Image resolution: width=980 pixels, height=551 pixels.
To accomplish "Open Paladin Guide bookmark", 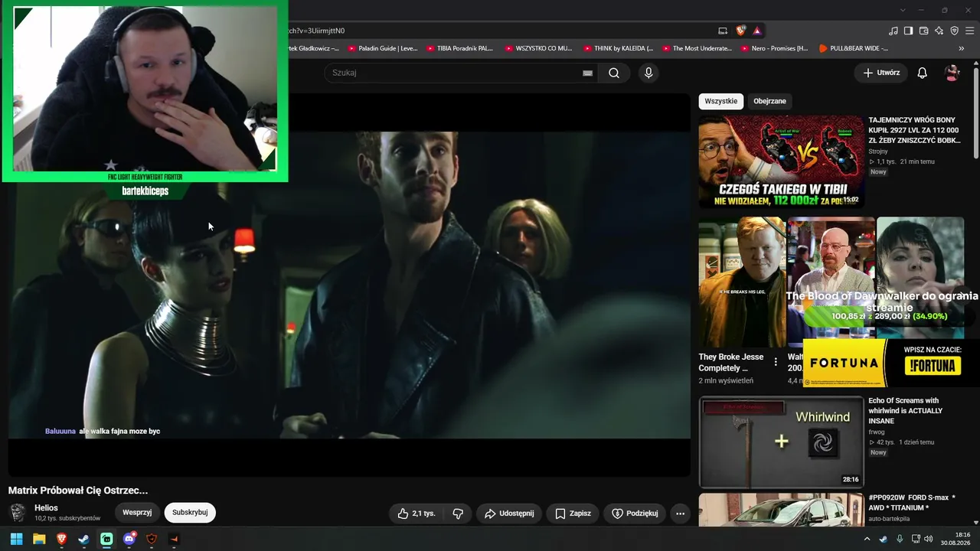I will (x=383, y=48).
